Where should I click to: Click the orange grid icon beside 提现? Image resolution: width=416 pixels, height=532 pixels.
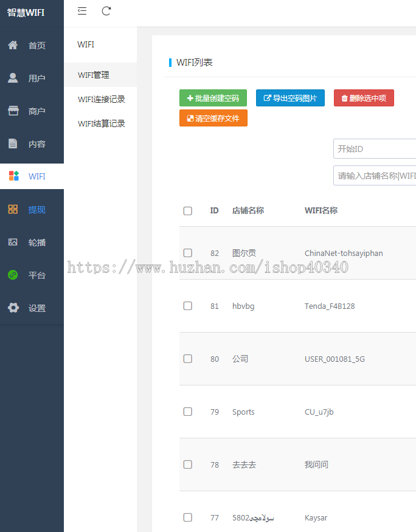point(13,209)
